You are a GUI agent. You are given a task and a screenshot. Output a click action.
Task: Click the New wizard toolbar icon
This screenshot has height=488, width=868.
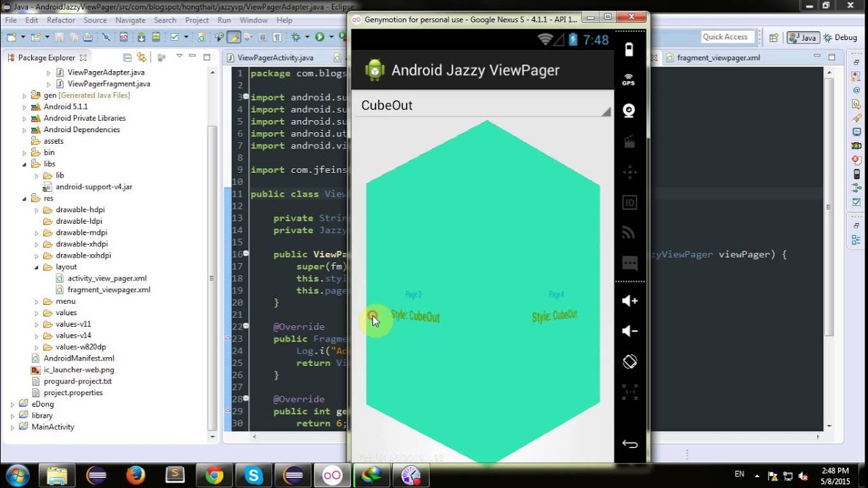[x=12, y=37]
